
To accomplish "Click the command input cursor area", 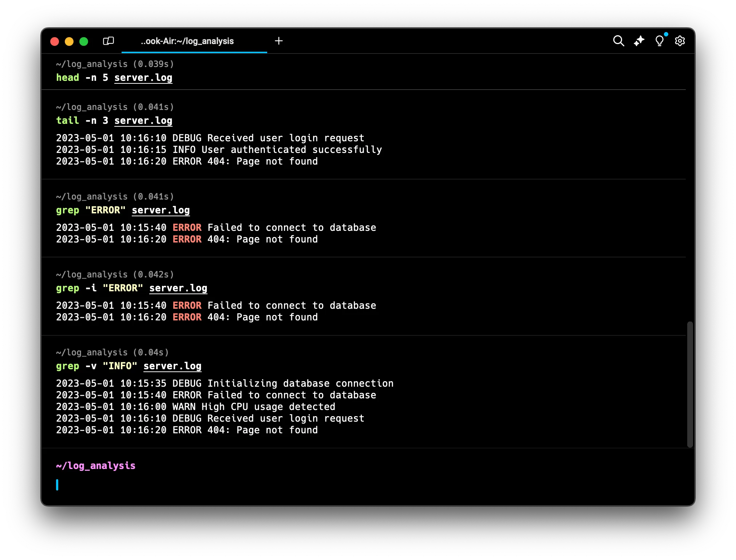I will pyautogui.click(x=218, y=485).
